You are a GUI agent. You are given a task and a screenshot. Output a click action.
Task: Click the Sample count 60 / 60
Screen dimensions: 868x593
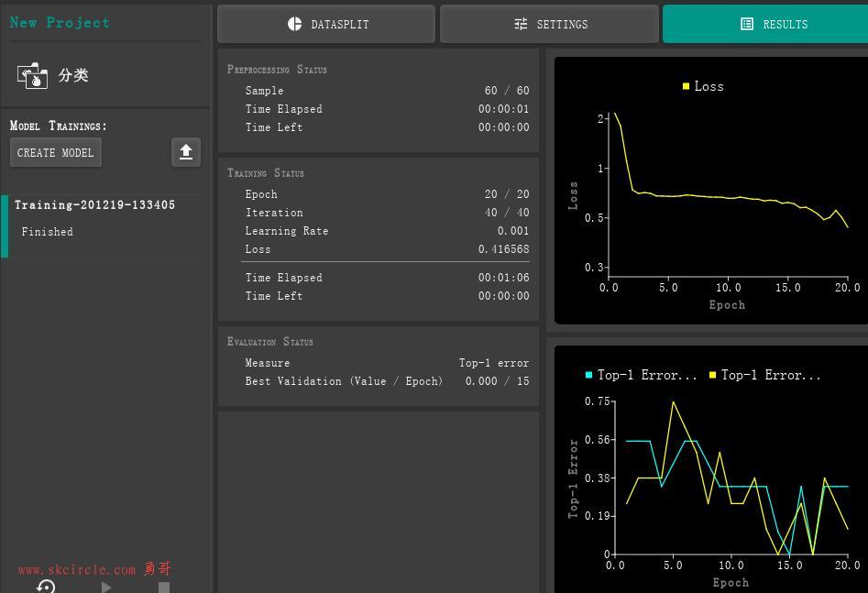(507, 90)
